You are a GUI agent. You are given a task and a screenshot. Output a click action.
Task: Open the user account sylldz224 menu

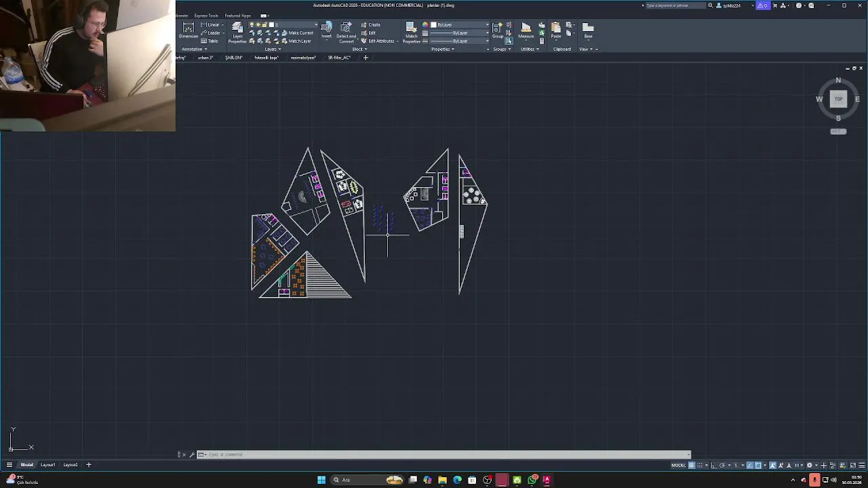734,5
